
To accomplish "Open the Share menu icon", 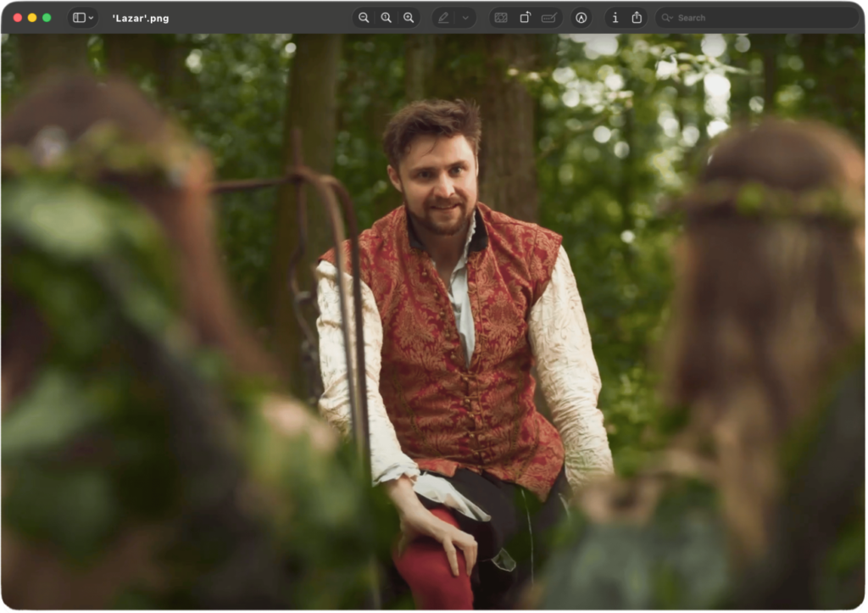I will point(637,18).
